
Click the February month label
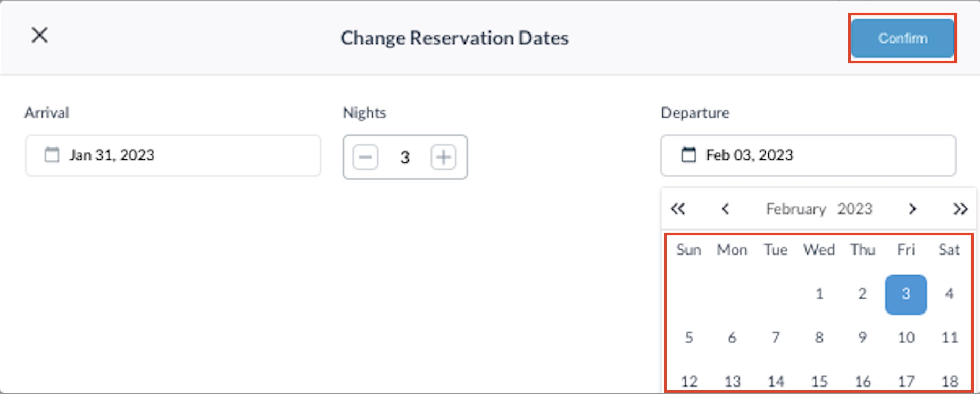tap(796, 209)
